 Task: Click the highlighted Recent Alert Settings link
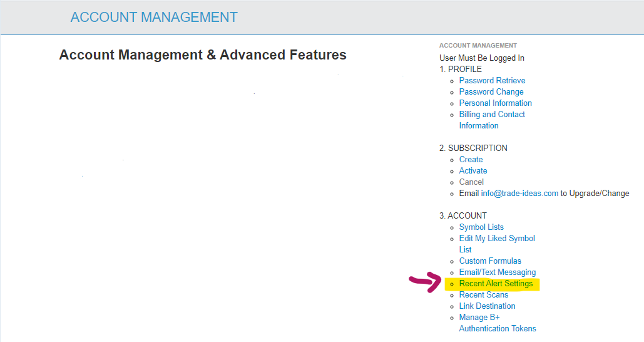pyautogui.click(x=496, y=284)
